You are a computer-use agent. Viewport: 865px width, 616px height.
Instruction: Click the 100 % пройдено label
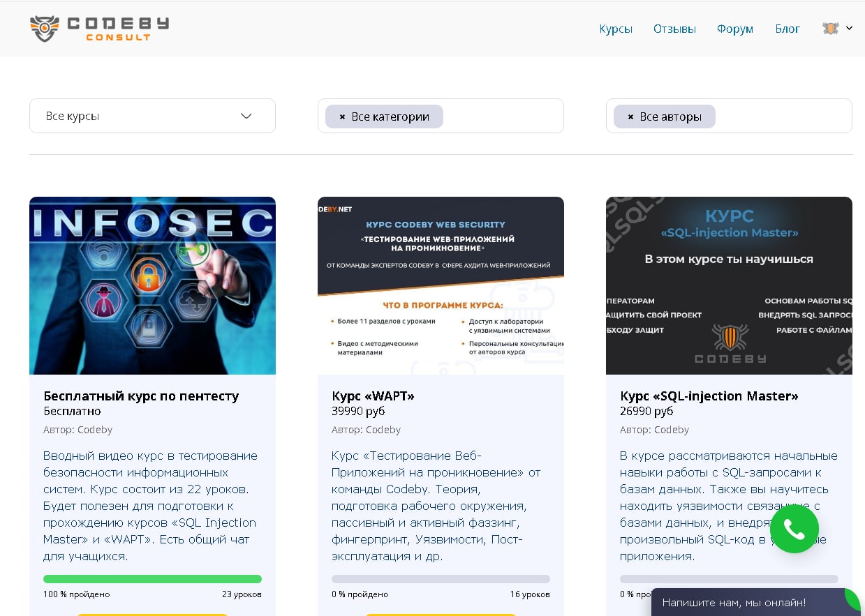76,594
